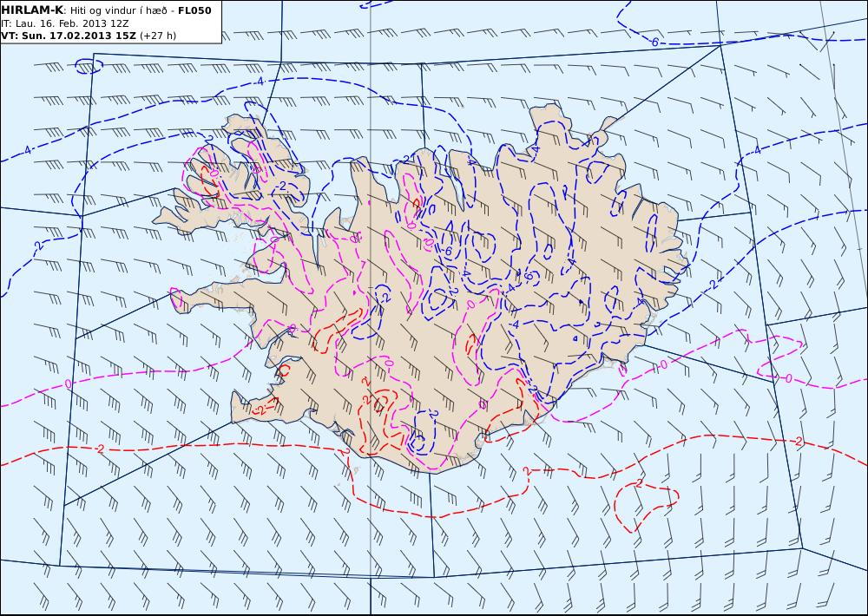Click the 'Hiti og vindur í hæð' title text
Screen dimensions: 868x616
[118, 10]
